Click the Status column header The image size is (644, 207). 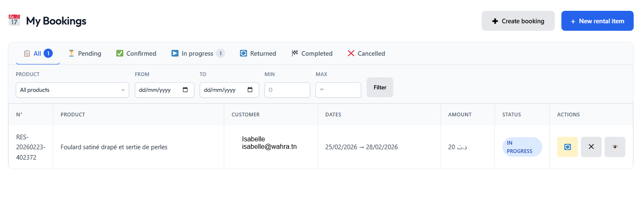[x=512, y=114]
